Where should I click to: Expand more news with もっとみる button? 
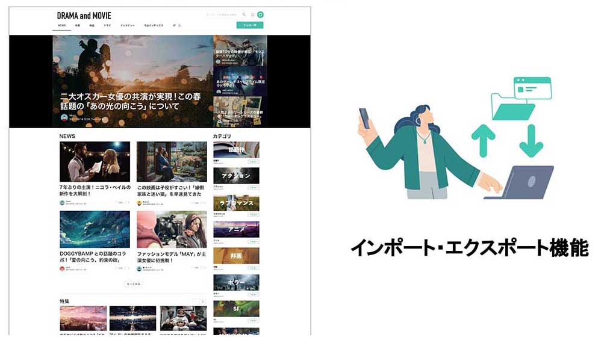133,283
